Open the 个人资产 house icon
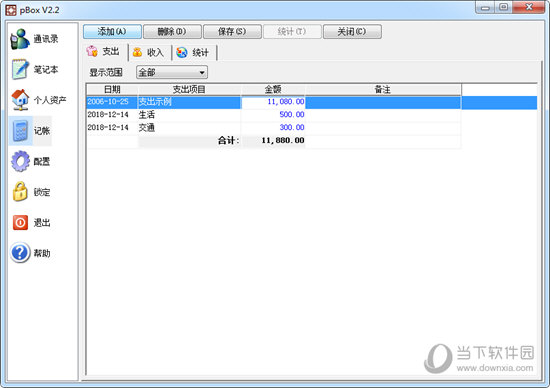This screenshot has width=550, height=388. pyautogui.click(x=20, y=100)
